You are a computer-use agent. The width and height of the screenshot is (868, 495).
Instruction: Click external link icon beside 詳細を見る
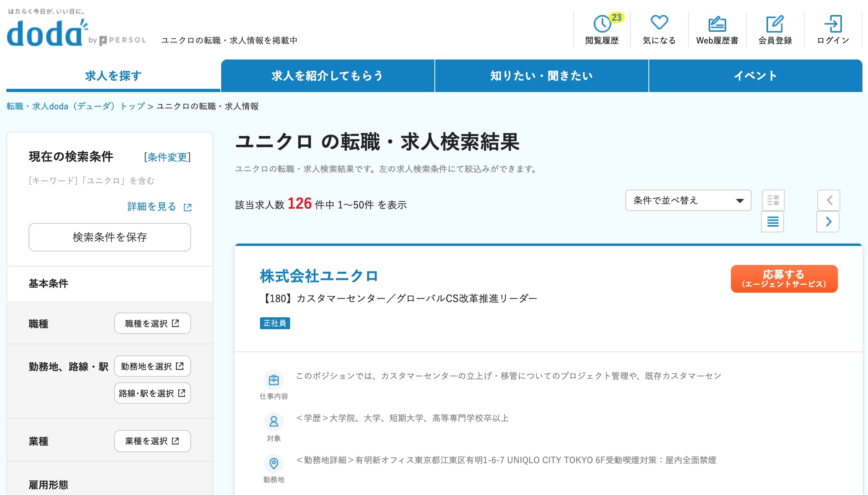[x=187, y=207]
